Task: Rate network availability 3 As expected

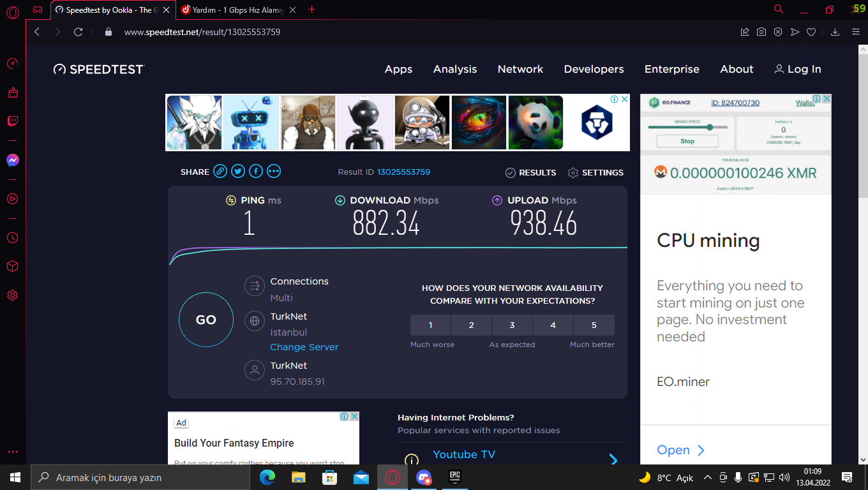Action: pos(512,325)
